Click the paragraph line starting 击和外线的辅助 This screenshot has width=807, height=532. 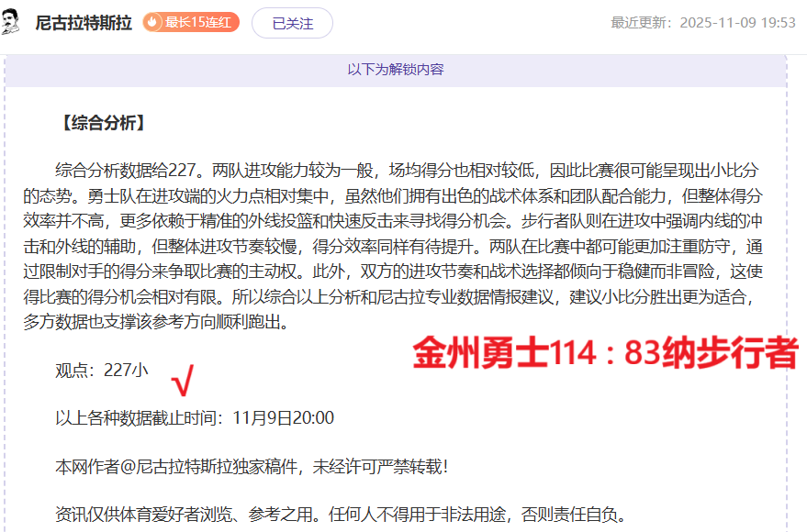pyautogui.click(x=393, y=247)
